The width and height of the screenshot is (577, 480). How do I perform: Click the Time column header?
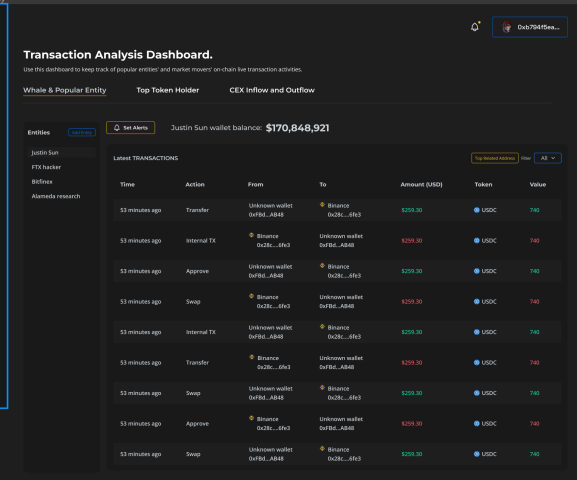pos(127,184)
